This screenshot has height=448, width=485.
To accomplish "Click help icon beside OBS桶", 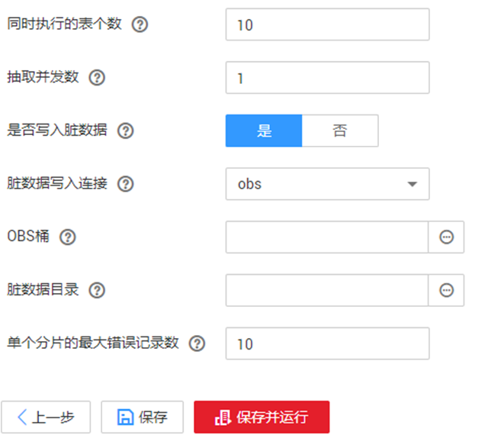I will point(68,237).
